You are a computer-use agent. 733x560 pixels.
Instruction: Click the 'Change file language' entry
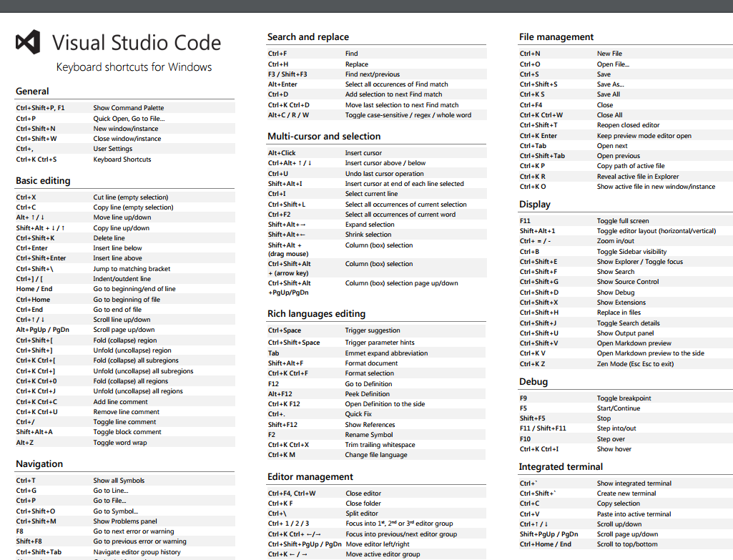(x=376, y=455)
